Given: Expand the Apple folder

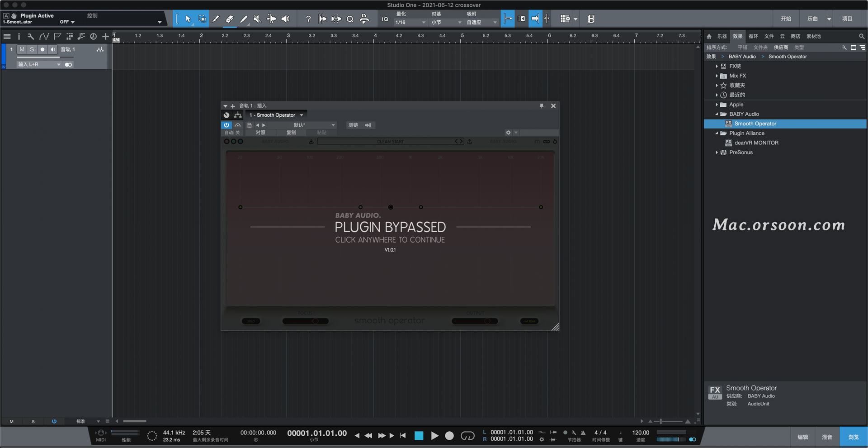Looking at the screenshot, I should pos(717,105).
